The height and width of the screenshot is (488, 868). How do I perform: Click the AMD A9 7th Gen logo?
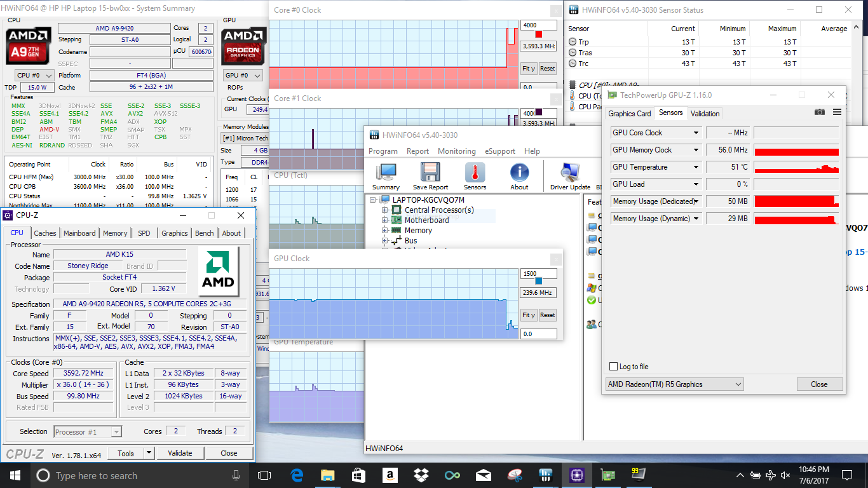pyautogui.click(x=29, y=46)
